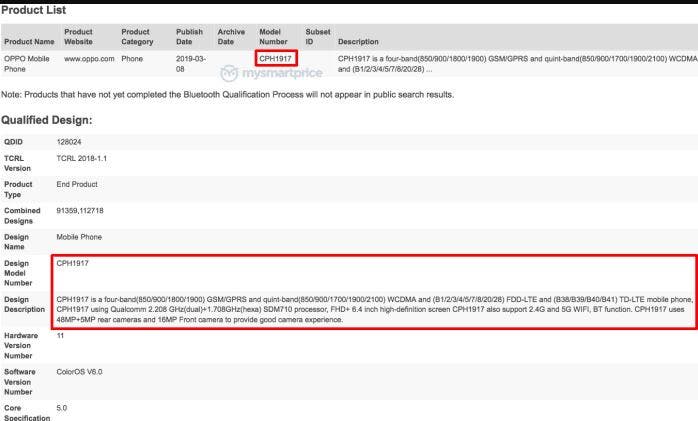Click the CPH1917 model number in Product List
The height and width of the screenshot is (421, 698).
(x=276, y=58)
